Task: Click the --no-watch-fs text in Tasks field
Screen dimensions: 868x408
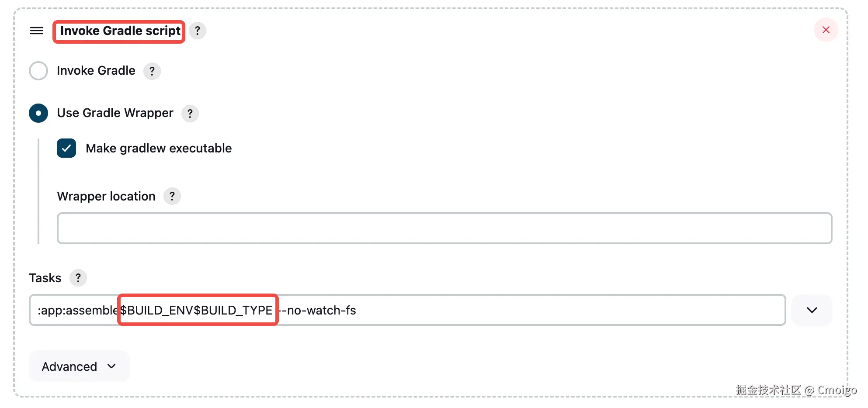Action: [319, 310]
